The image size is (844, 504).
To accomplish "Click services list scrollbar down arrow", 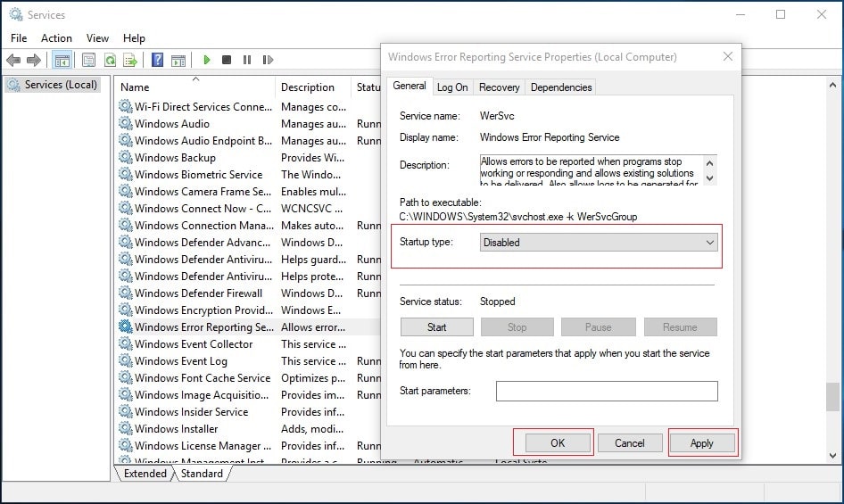I will [x=832, y=456].
